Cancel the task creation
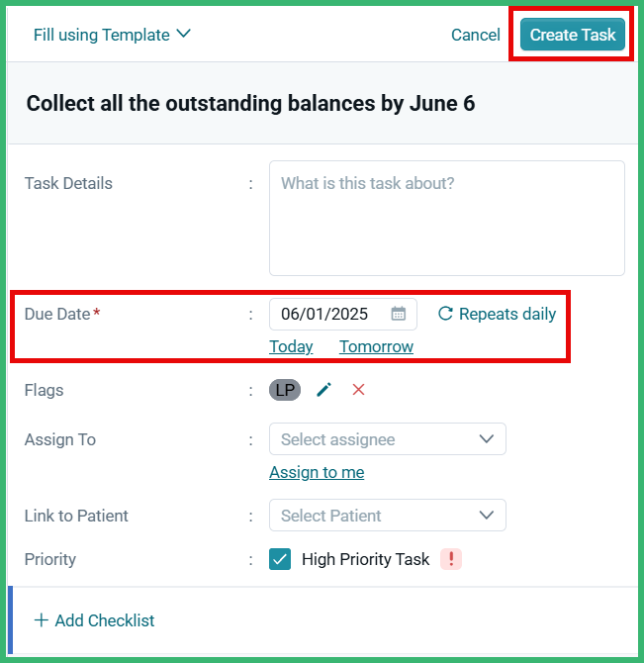 476,35
